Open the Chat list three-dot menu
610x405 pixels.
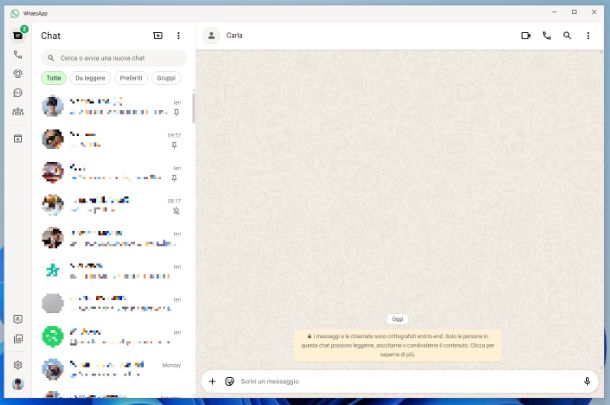tap(179, 35)
